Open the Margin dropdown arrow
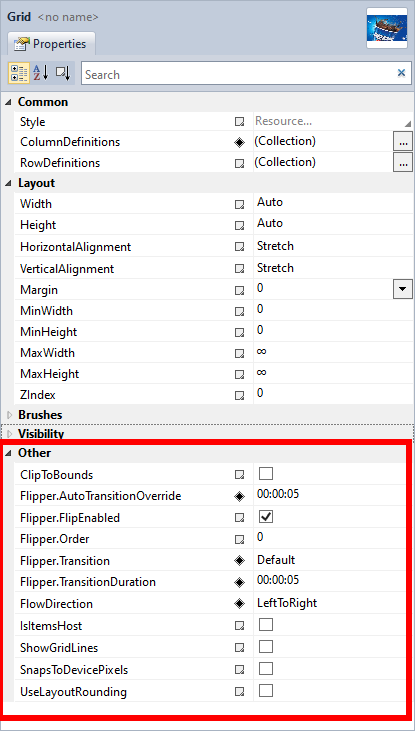The height and width of the screenshot is (731, 415). click(403, 290)
